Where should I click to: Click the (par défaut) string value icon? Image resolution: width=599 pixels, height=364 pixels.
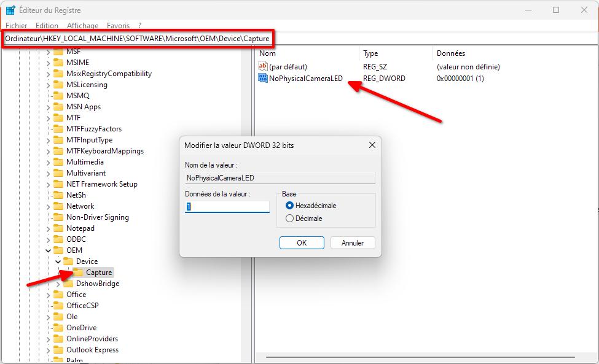(263, 66)
